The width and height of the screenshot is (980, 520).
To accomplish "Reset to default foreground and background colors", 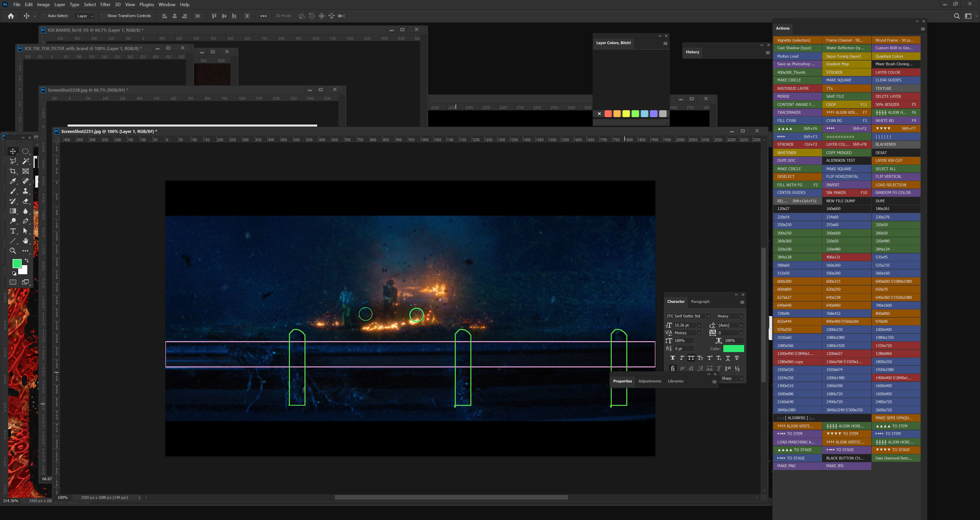I will coord(14,273).
